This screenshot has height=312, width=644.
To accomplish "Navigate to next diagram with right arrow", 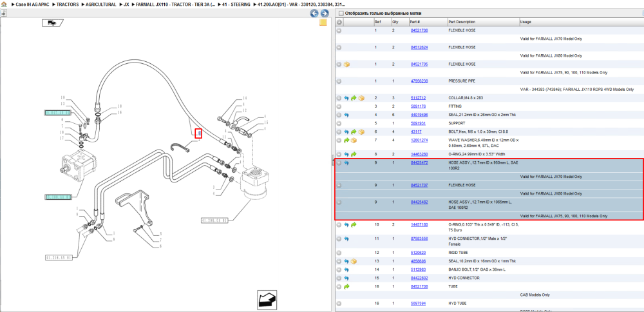I will tap(325, 13).
